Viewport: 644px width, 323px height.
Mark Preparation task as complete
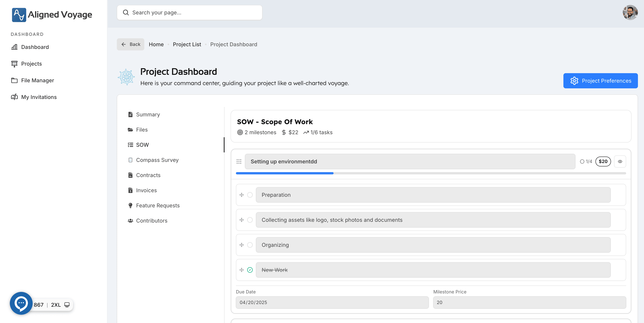click(250, 195)
